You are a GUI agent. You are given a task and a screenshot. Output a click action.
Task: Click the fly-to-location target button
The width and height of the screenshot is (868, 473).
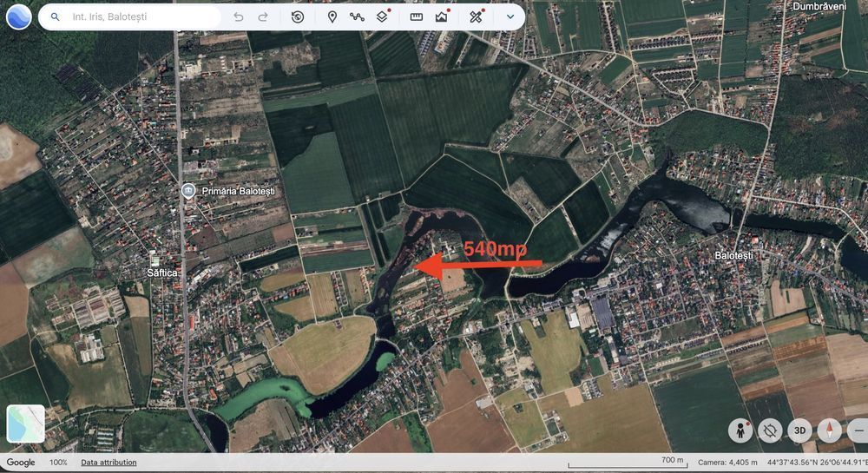[x=770, y=430]
